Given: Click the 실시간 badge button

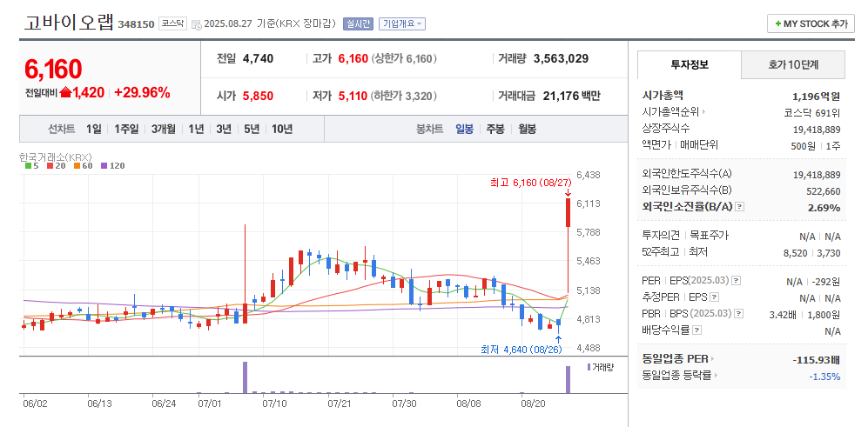Looking at the screenshot, I should coord(358,23).
